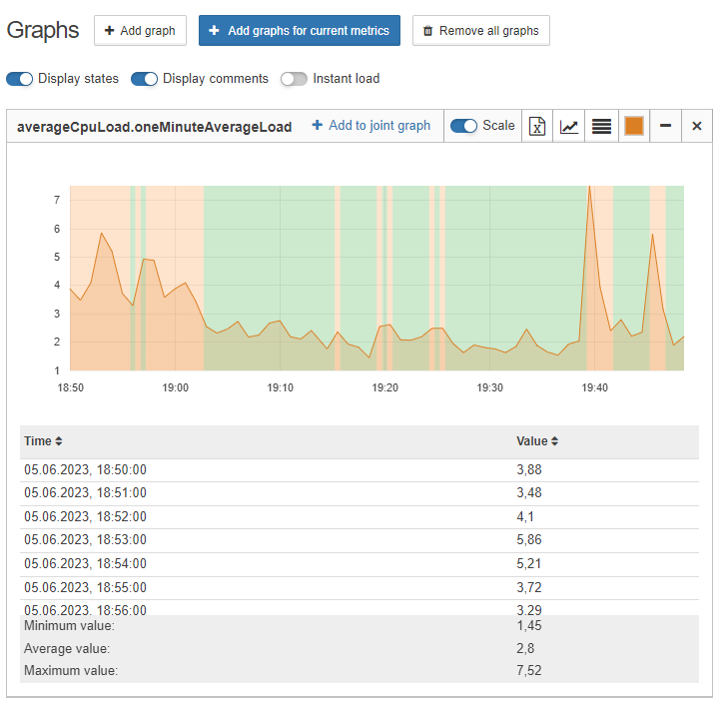Click Remove all graphs button

[481, 31]
